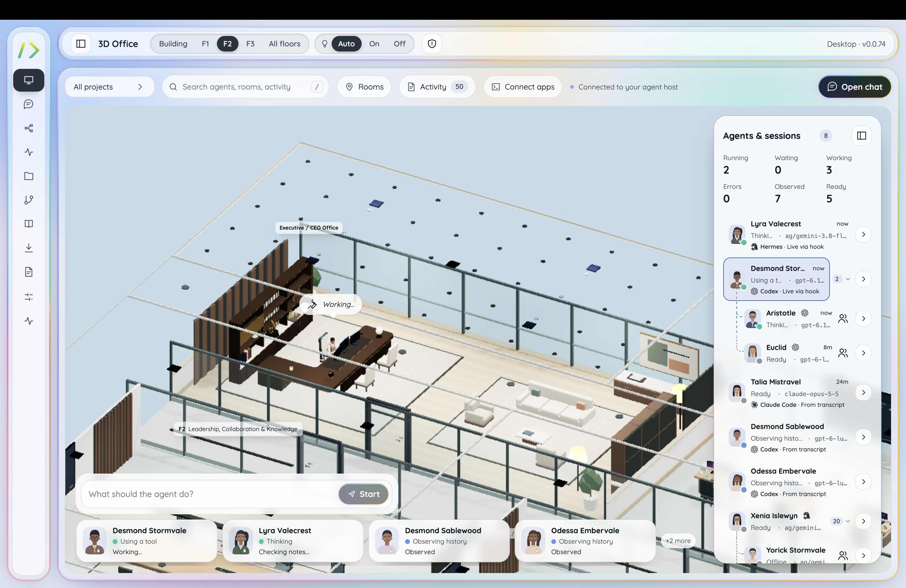Open Euclid session chevron

(x=863, y=353)
